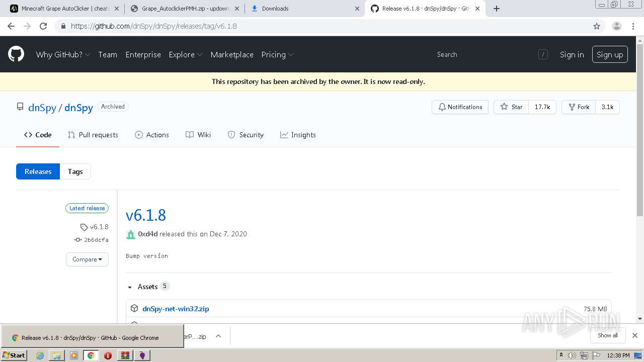Focus the GitHub search box
The image size is (644, 362).
click(x=492, y=54)
